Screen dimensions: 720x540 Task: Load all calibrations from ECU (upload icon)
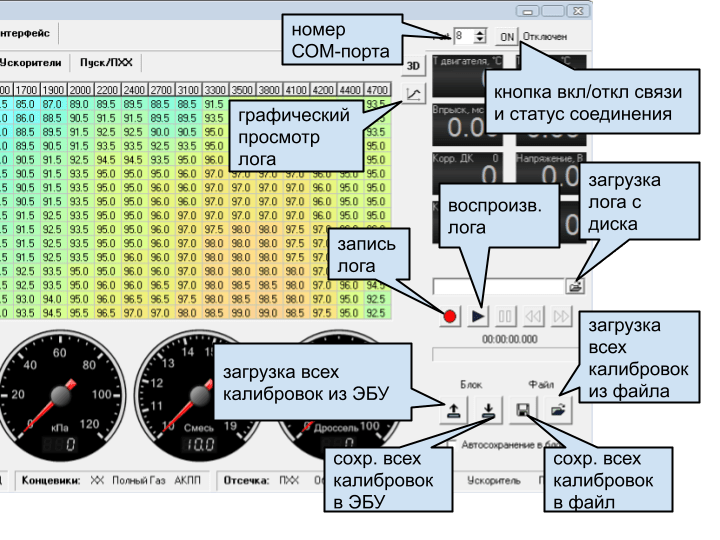452,408
